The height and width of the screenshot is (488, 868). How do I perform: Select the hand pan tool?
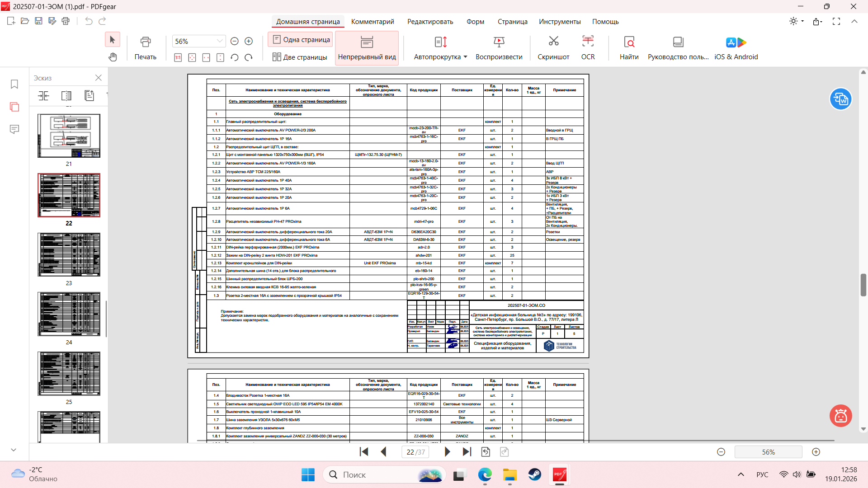tap(113, 57)
